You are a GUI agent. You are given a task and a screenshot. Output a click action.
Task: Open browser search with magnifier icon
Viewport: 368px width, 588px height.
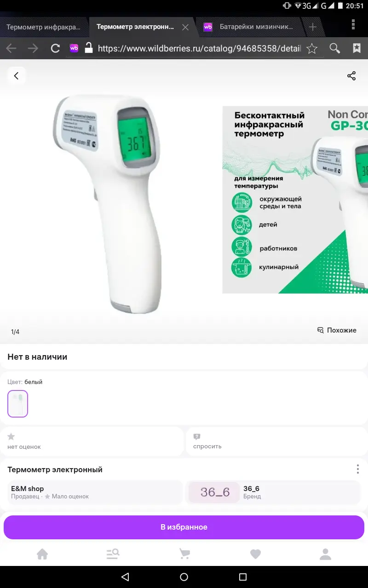pos(335,48)
